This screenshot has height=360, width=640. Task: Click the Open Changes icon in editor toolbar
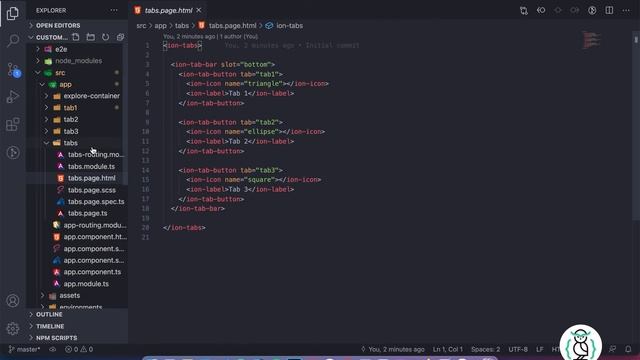click(524, 11)
